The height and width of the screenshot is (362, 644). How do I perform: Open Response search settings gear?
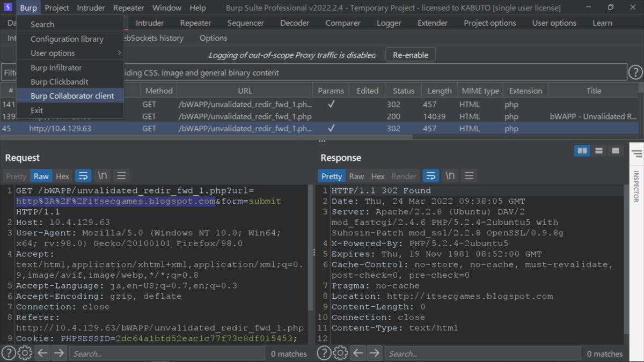pyautogui.click(x=340, y=353)
